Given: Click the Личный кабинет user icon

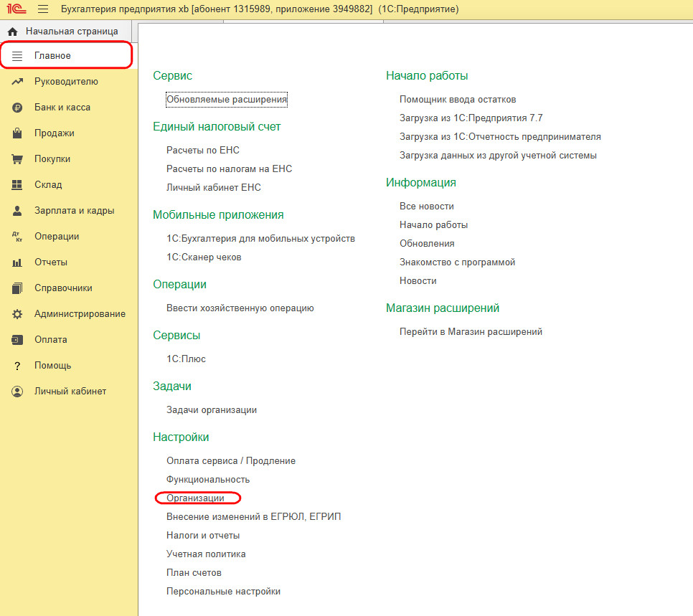Looking at the screenshot, I should pyautogui.click(x=17, y=392).
